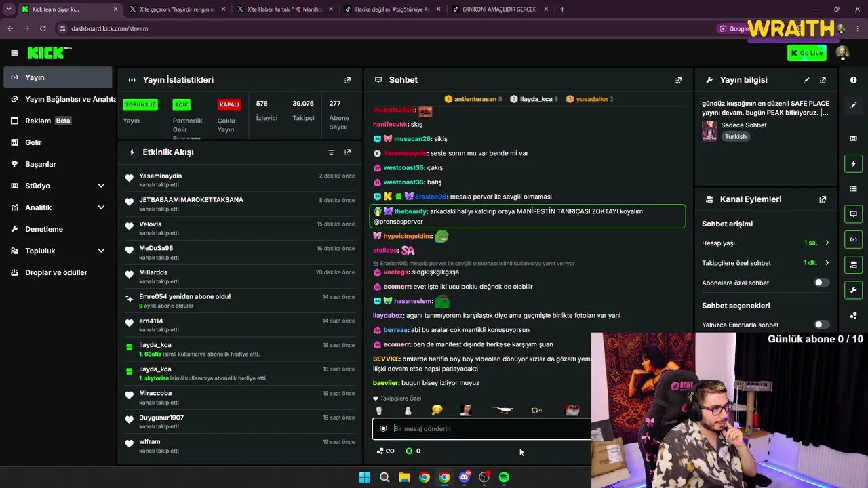Screen dimensions: 868x488
Task: Click 'Emre054 yeniden abone oldu!' activity row
Action: (240, 301)
